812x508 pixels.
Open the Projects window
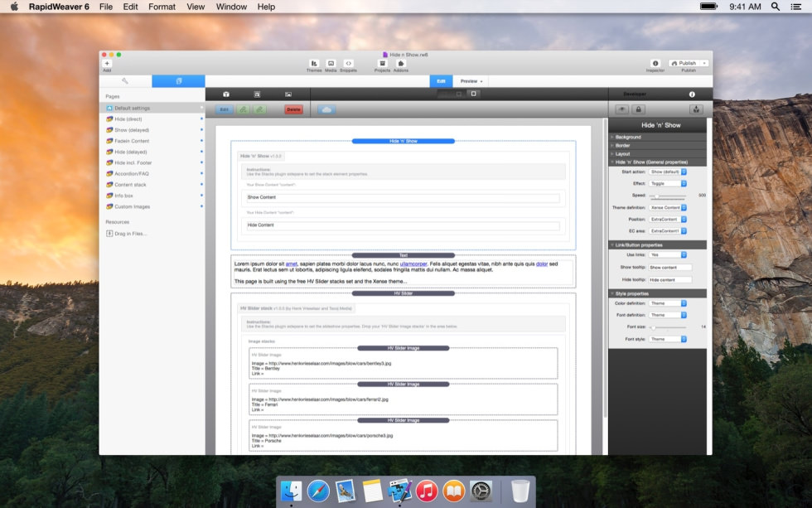(x=382, y=63)
